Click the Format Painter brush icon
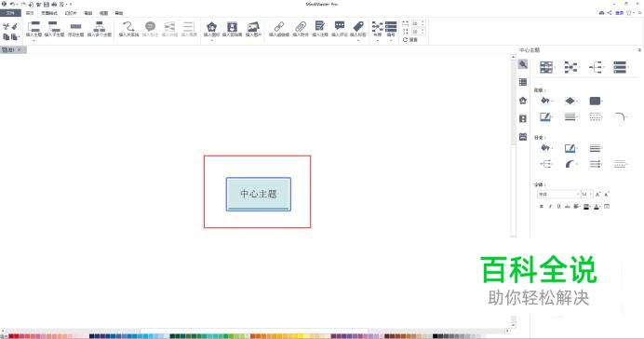The width and height of the screenshot is (644, 339). point(15,27)
